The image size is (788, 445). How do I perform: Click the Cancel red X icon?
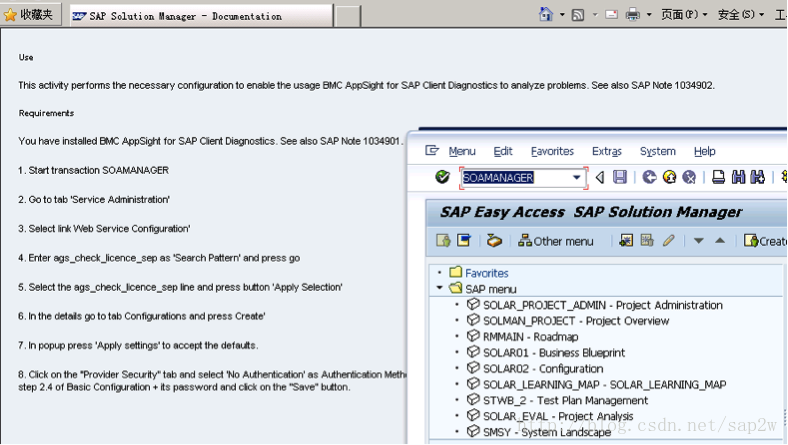click(689, 177)
